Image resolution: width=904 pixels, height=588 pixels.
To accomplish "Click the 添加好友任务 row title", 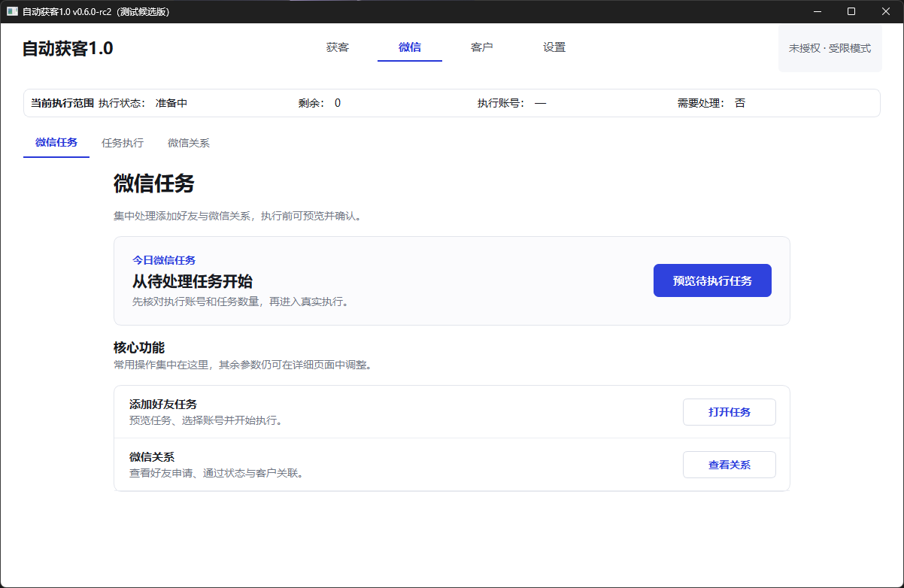I will click(163, 405).
